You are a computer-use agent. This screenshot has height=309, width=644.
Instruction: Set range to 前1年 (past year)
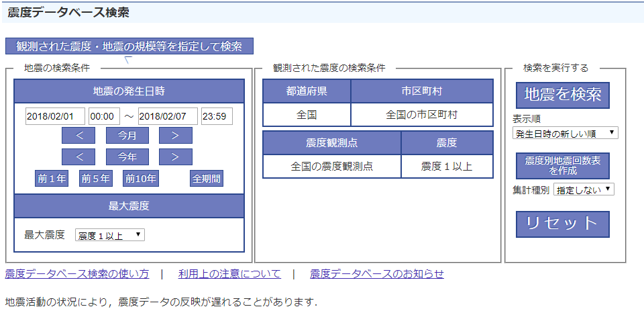click(52, 179)
